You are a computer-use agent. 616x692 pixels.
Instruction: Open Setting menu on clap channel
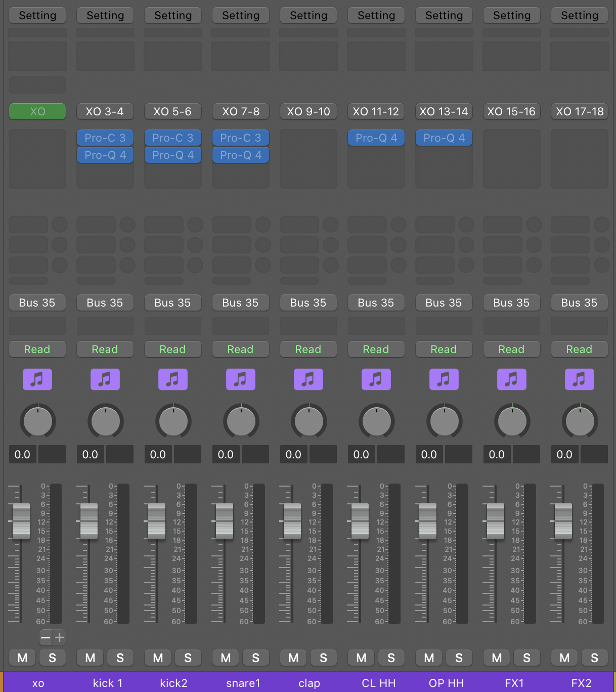pos(309,15)
